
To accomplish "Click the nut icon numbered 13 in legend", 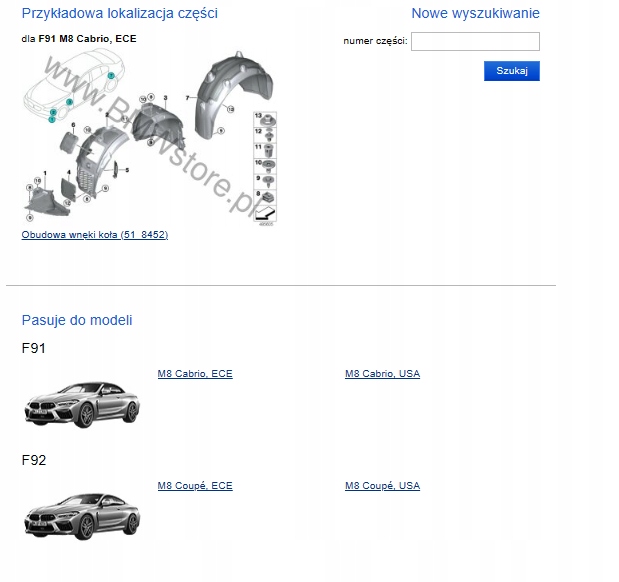I will 268,120.
